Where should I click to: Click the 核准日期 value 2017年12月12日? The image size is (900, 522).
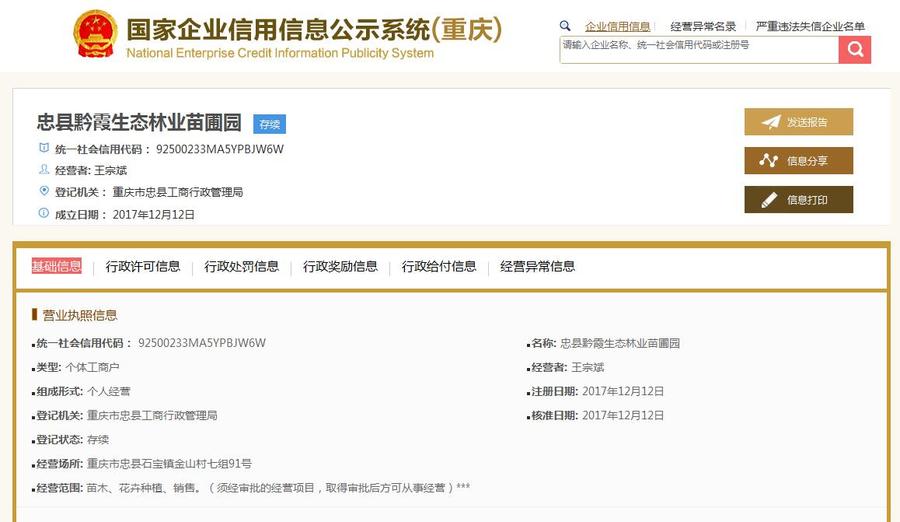click(623, 416)
